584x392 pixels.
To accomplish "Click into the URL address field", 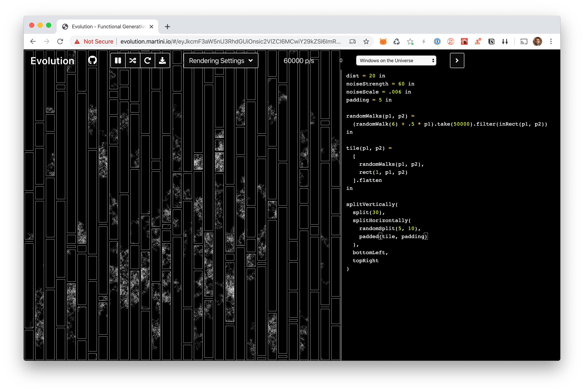I will point(230,41).
